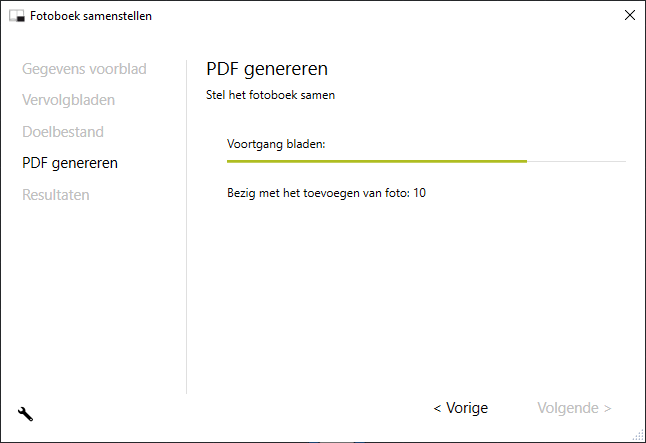Open the Vervolgbladen step
The width and height of the screenshot is (646, 443).
click(68, 100)
